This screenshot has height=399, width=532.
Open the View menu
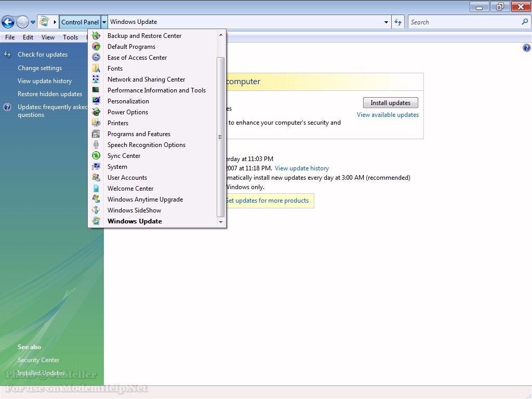(x=48, y=37)
